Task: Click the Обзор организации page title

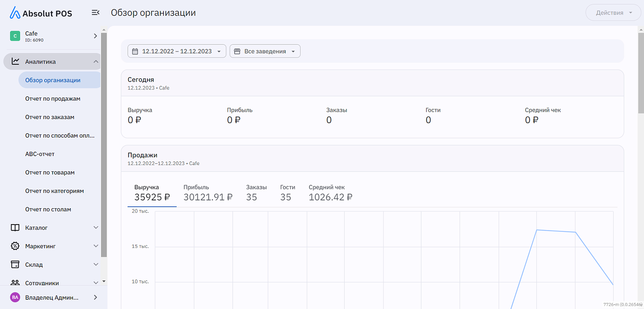Action: 153,13
